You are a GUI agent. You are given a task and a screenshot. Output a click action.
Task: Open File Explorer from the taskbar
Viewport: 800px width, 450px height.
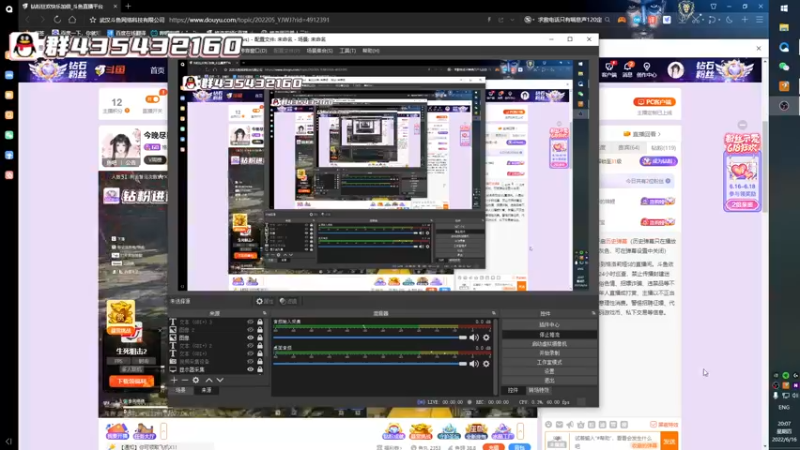(784, 28)
